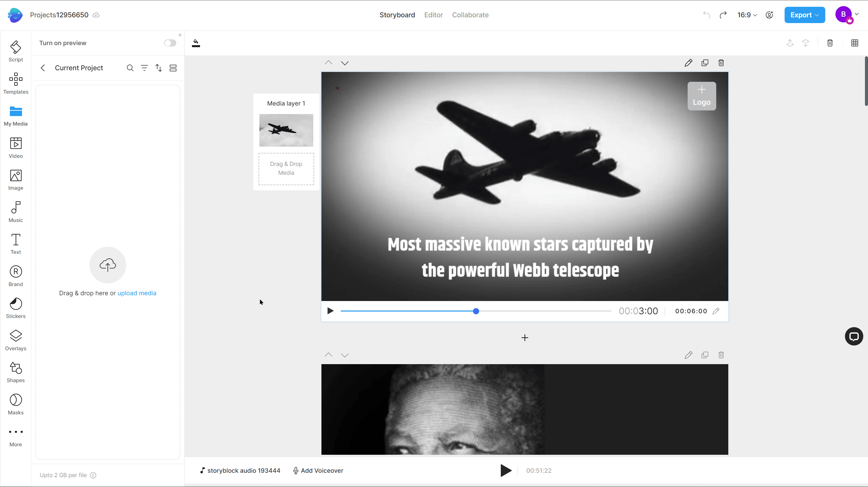This screenshot has width=868, height=487.
Task: Search media in Current Project
Action: pyautogui.click(x=130, y=68)
